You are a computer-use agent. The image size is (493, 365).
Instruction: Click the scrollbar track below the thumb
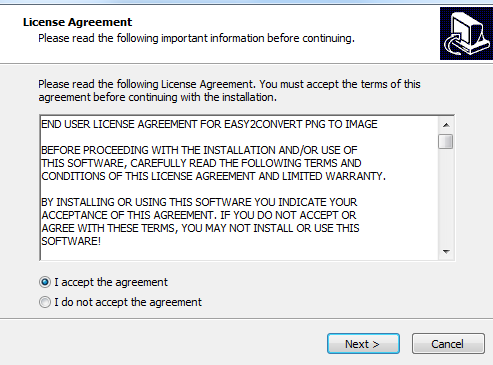[446, 197]
